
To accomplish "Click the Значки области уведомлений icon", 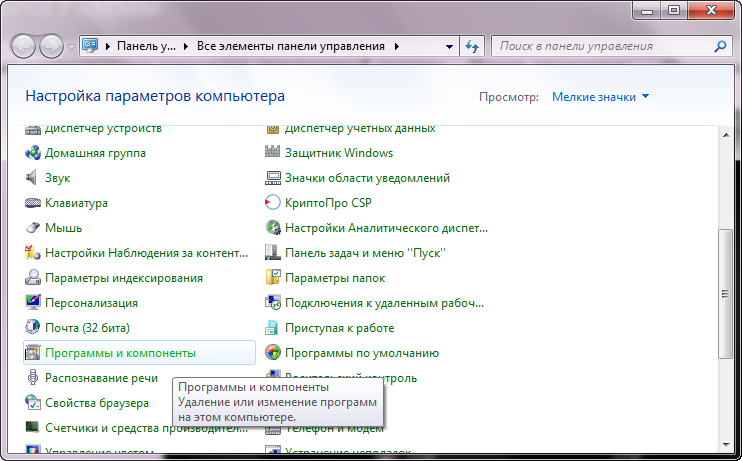I will [273, 178].
